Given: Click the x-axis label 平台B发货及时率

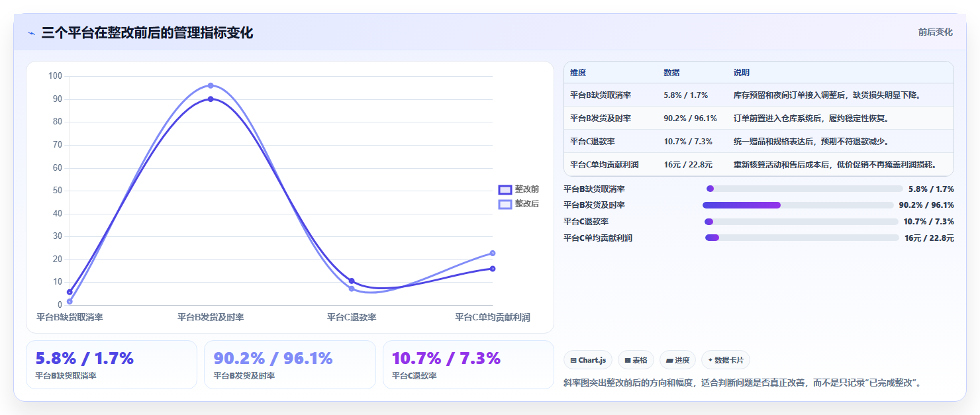Looking at the screenshot, I should tap(211, 317).
